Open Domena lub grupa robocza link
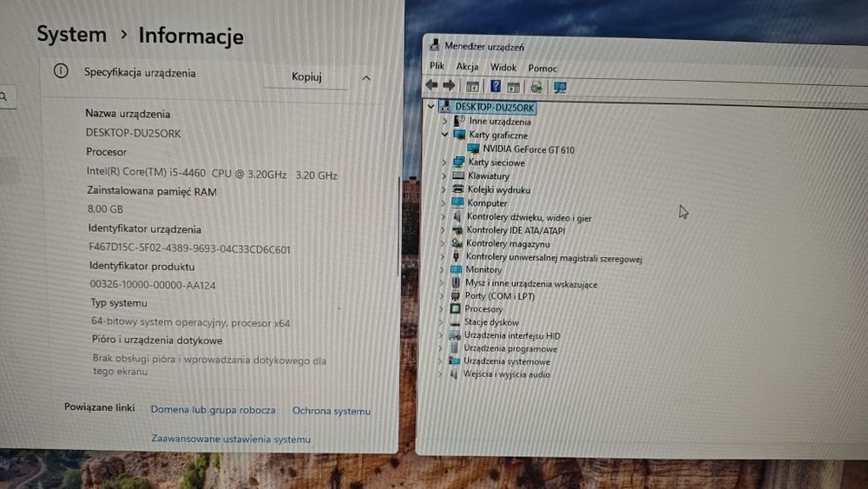868x489 pixels. 214,410
